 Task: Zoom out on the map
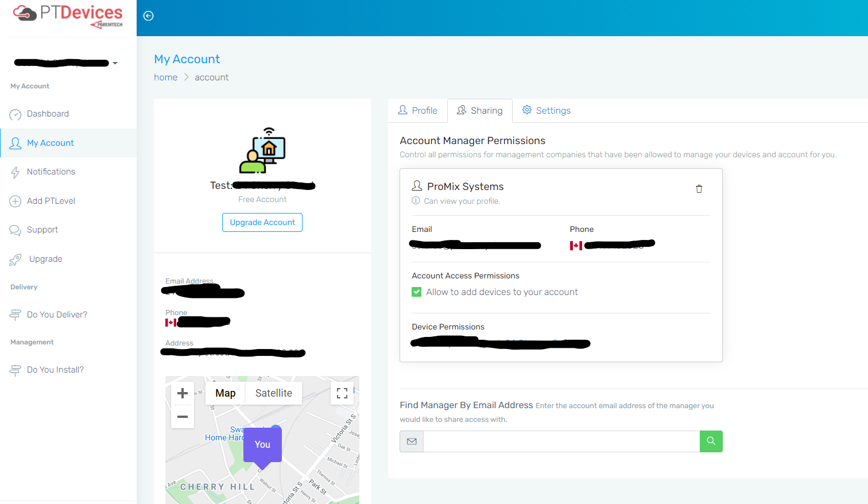pos(183,417)
